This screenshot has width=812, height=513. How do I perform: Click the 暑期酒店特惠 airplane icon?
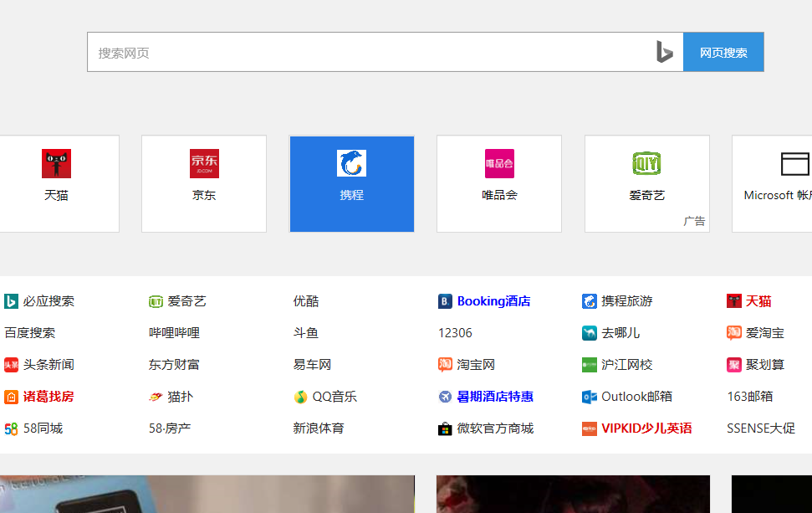[x=445, y=397]
